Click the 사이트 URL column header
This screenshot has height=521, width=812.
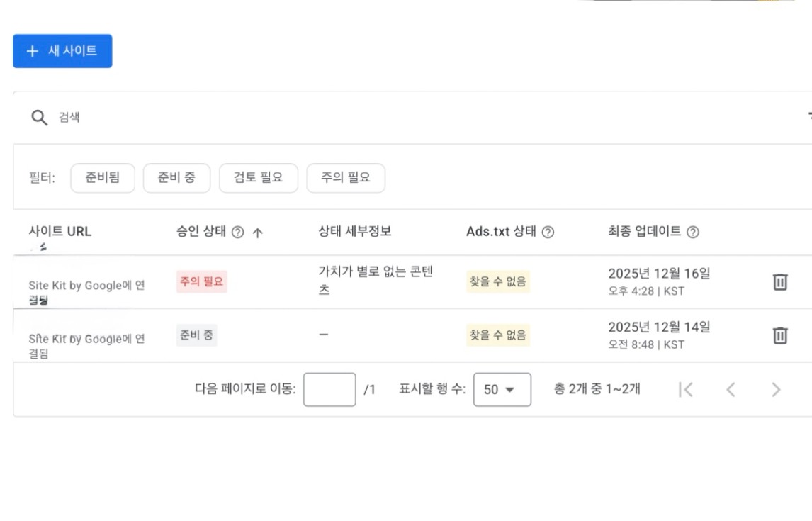click(x=60, y=231)
